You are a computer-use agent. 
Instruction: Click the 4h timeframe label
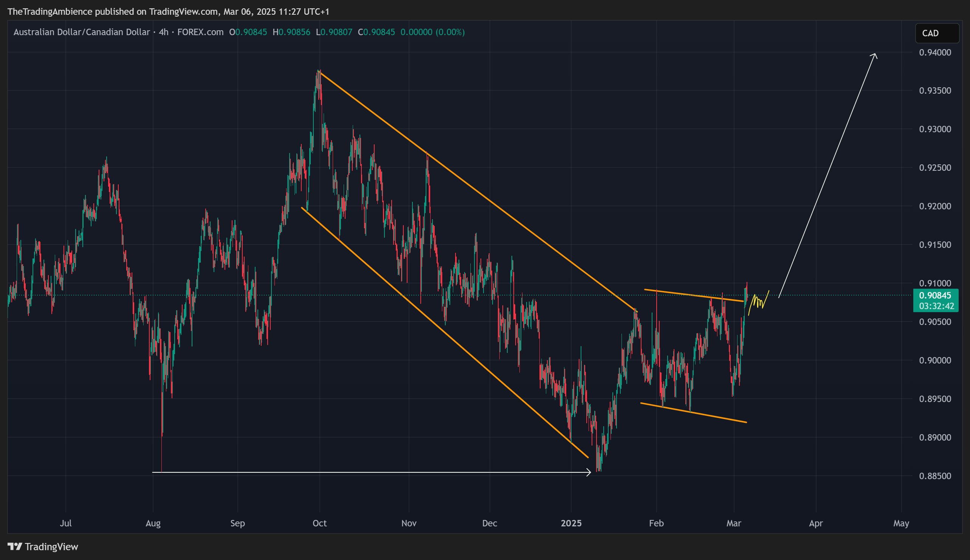[164, 32]
